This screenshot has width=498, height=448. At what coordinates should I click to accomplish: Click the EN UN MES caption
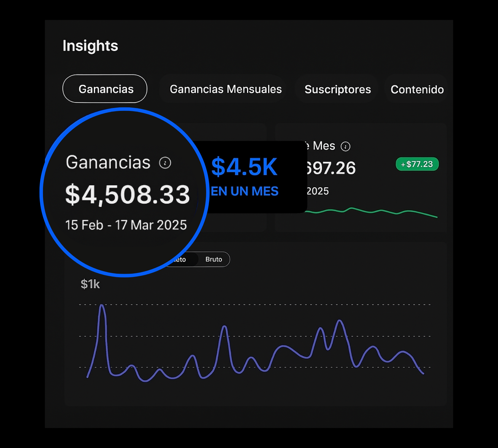point(245,191)
